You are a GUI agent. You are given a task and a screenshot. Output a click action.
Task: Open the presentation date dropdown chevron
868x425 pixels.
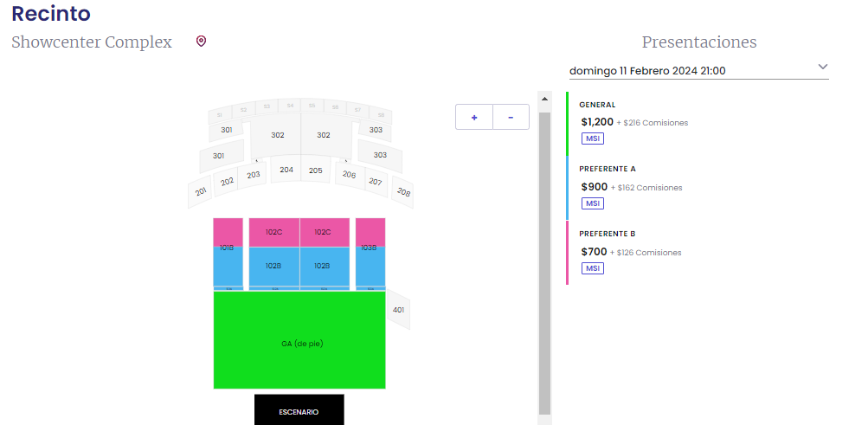click(x=823, y=67)
